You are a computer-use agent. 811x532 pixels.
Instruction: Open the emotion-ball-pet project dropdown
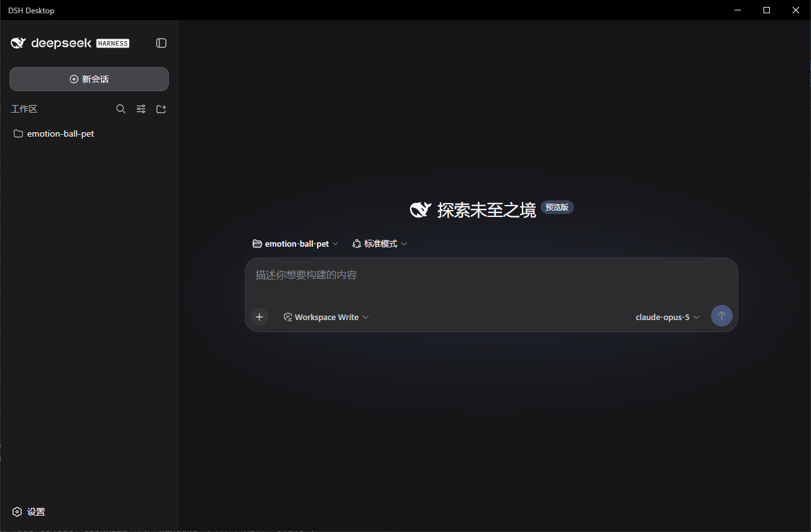(295, 244)
